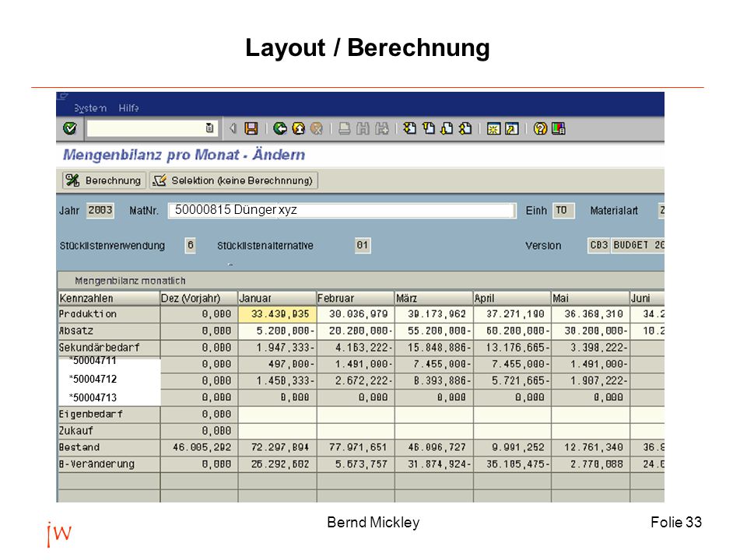Click the green Back arrow icon
747x560 pixels.
(280, 128)
